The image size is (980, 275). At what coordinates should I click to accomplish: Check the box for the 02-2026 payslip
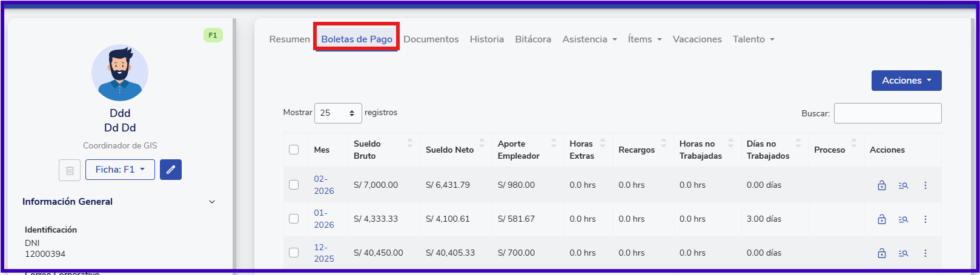point(294,185)
